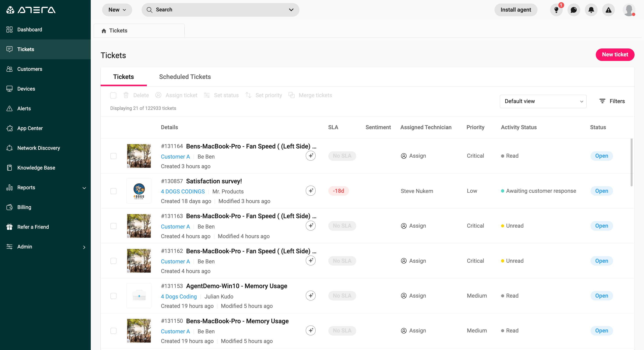This screenshot has width=644, height=350.
Task: Click the bell notifications icon
Action: [x=591, y=10]
